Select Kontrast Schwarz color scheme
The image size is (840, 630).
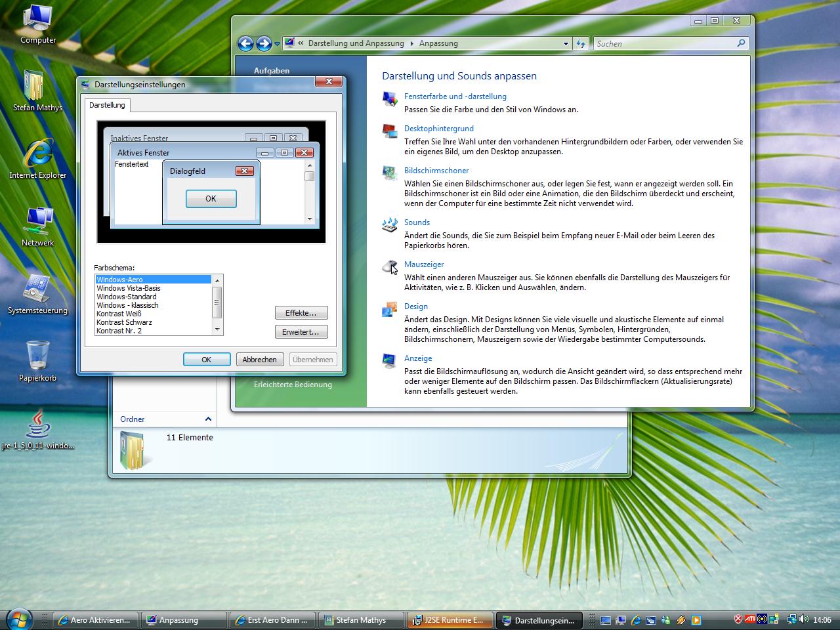124,322
